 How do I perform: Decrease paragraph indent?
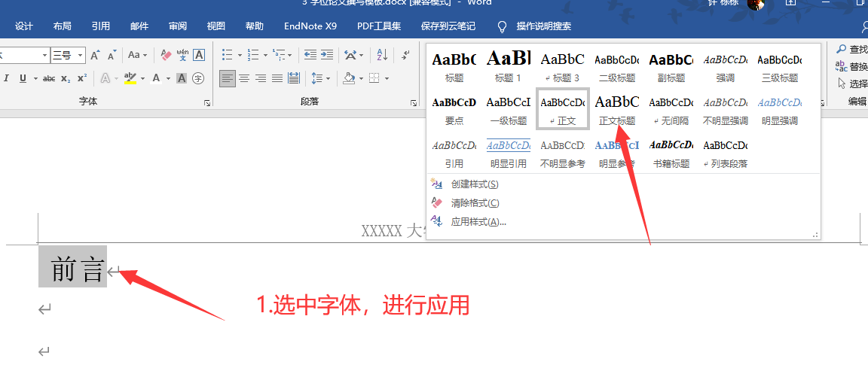click(x=310, y=55)
